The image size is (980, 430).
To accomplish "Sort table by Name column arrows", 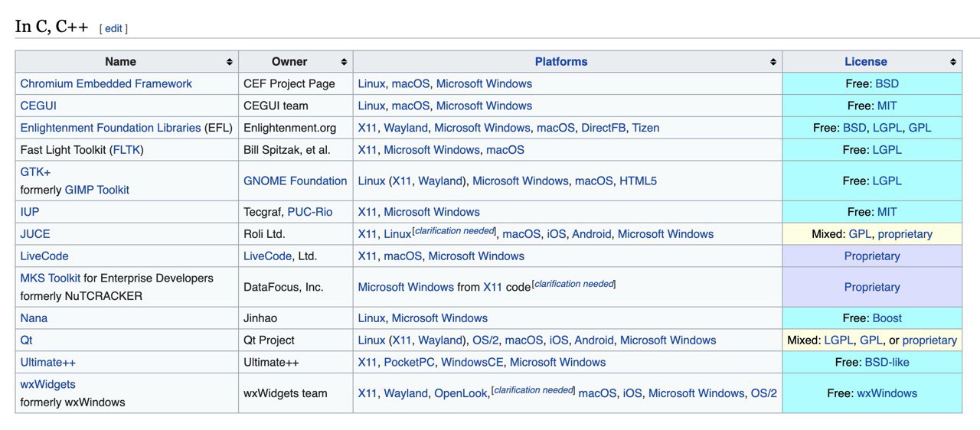I will pyautogui.click(x=229, y=62).
